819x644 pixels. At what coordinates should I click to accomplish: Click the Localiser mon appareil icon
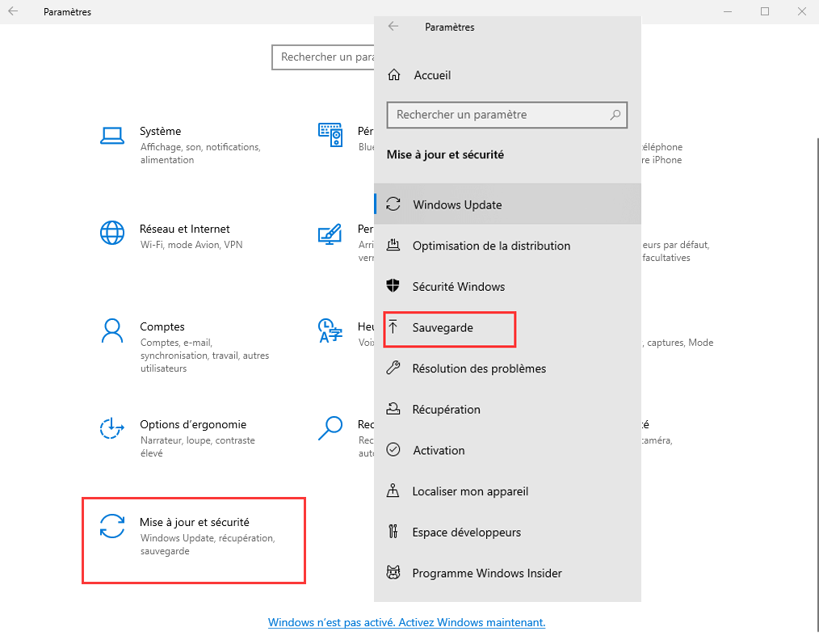pyautogui.click(x=393, y=490)
